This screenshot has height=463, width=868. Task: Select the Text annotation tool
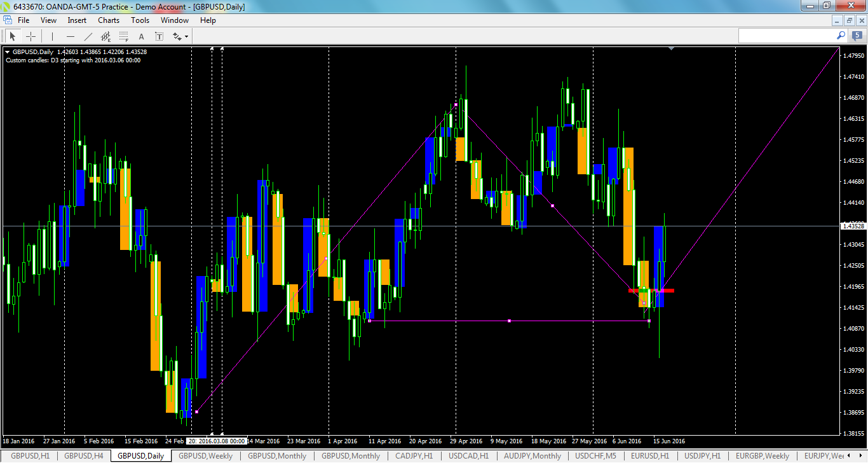pos(142,36)
